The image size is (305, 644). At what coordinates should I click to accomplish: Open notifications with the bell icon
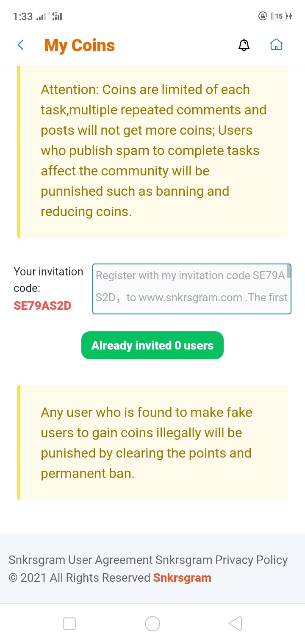[244, 45]
